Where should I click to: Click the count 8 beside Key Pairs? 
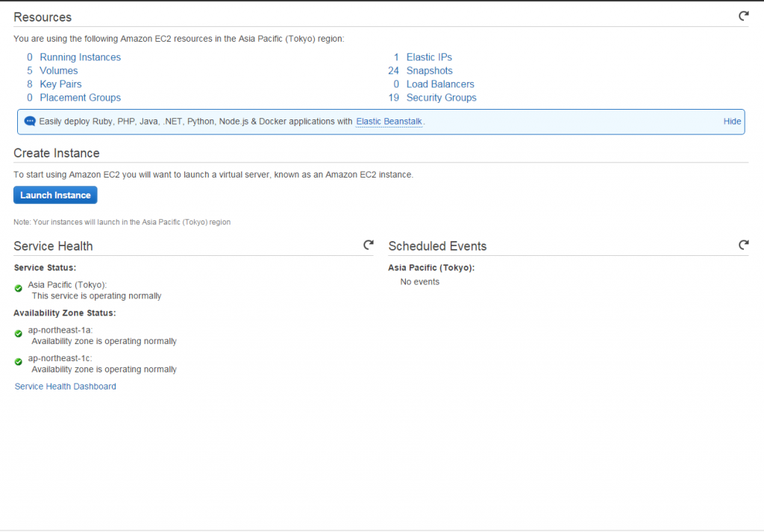[30, 84]
